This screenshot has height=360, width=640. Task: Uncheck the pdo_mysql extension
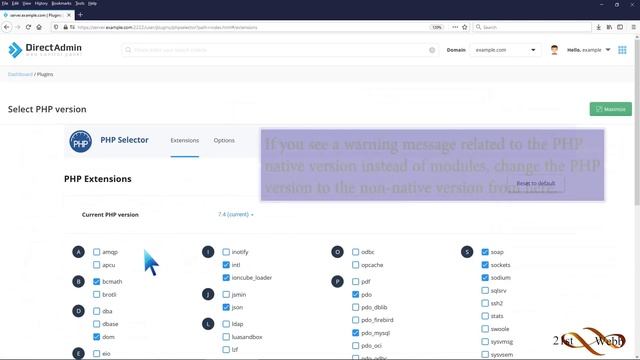point(356,333)
